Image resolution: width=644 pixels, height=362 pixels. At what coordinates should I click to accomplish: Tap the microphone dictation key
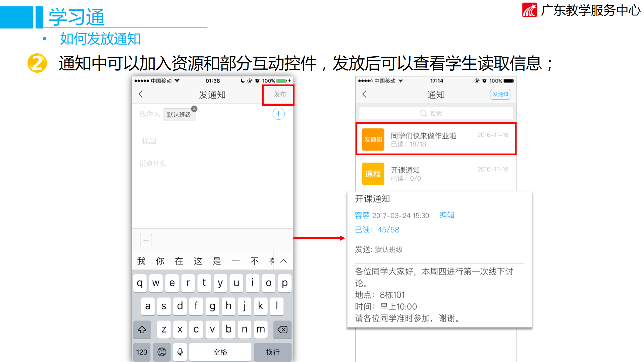(x=180, y=352)
